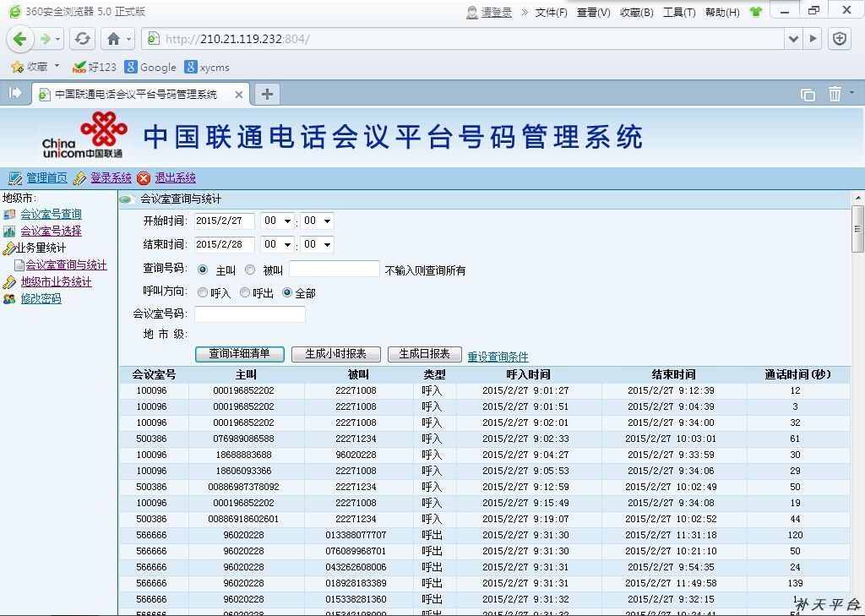This screenshot has height=616, width=865.
Task: Select the 呼出 call direction radio
Action: [246, 293]
